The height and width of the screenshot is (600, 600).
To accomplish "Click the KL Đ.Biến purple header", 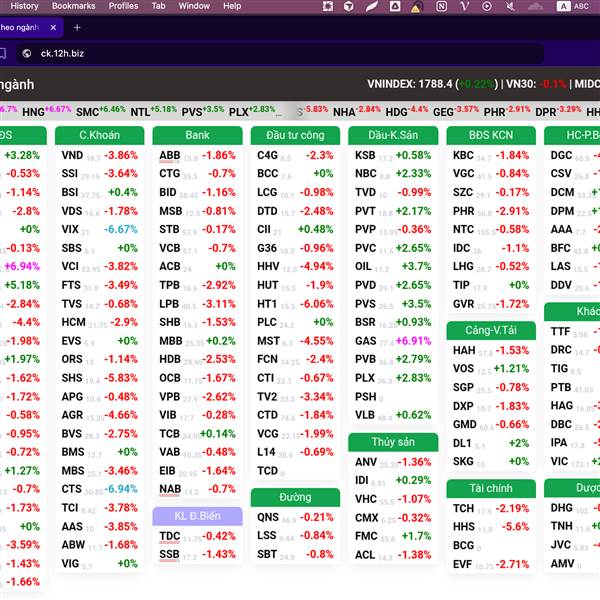I will (197, 516).
